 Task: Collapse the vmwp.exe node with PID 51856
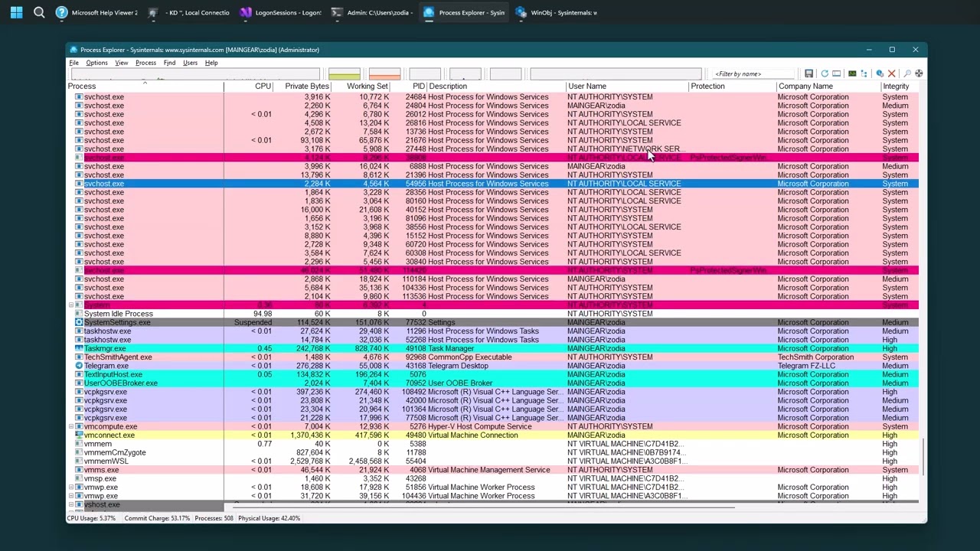tap(71, 487)
